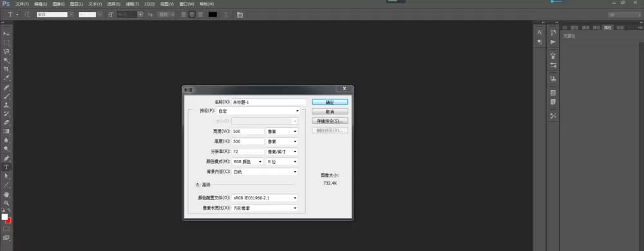Change screen mode at toolbox bottom
The height and width of the screenshot is (251, 644).
[x=6, y=237]
